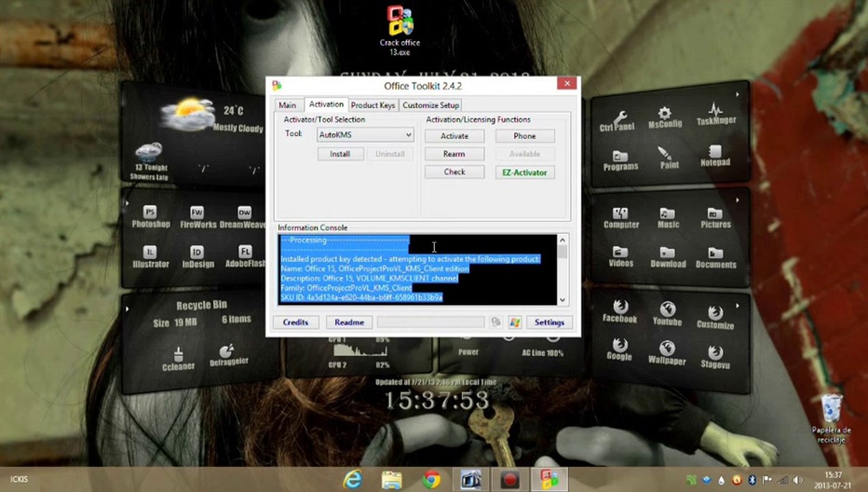Click the Check button

click(455, 172)
